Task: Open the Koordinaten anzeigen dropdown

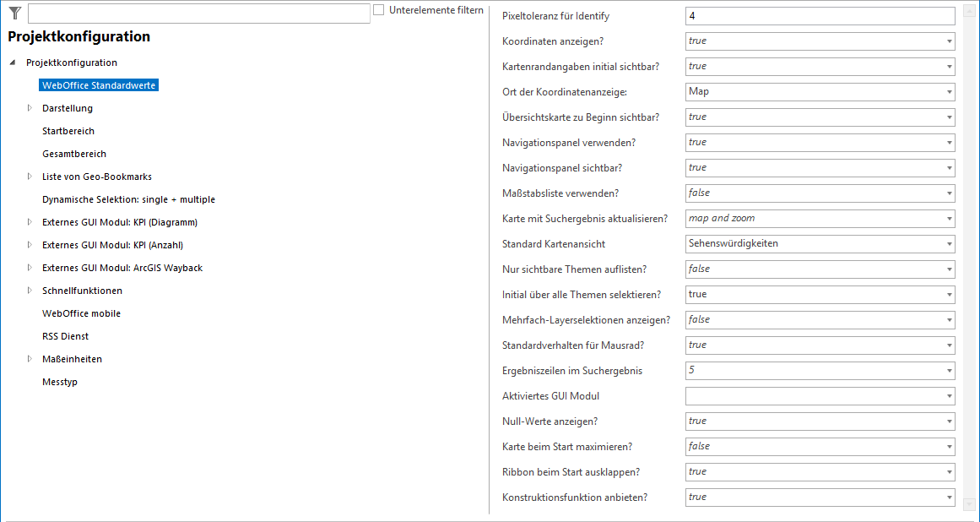Action: pyautogui.click(x=949, y=41)
